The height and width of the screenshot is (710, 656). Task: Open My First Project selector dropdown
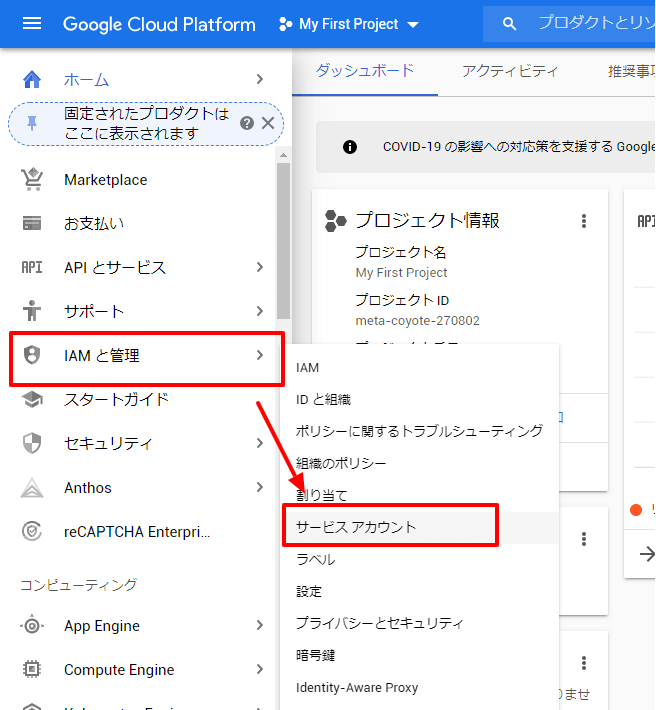click(349, 24)
